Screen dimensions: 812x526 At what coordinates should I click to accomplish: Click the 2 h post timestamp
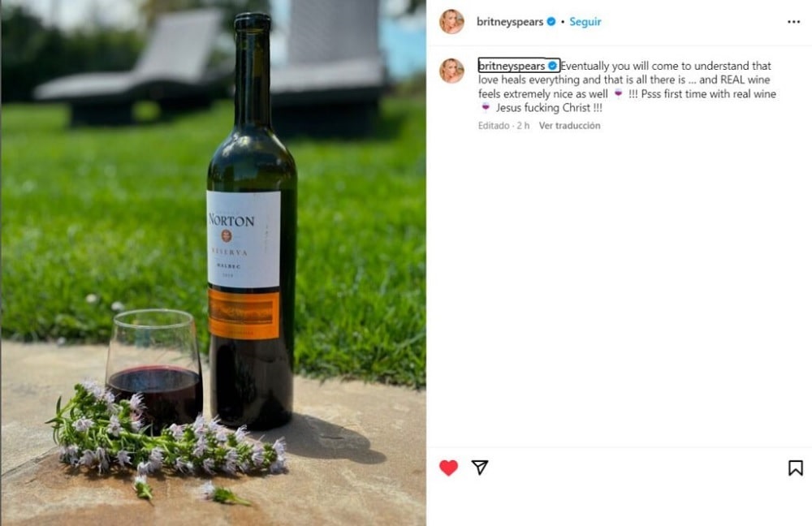click(x=523, y=126)
